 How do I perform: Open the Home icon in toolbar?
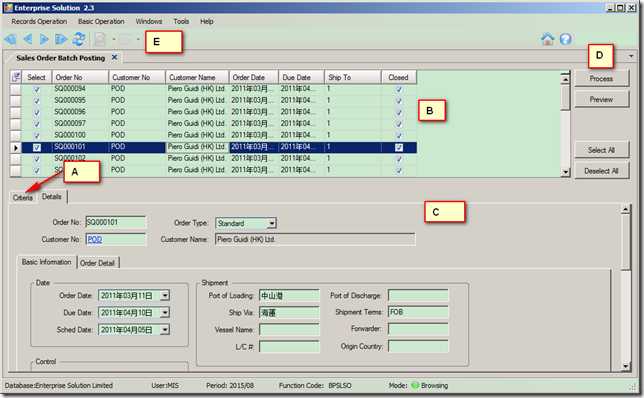coord(547,39)
